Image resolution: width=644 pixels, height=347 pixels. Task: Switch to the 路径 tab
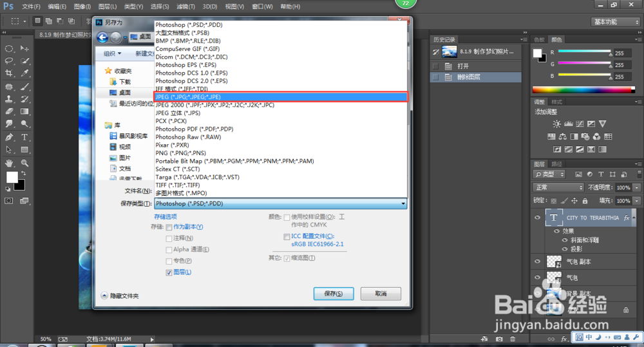coord(557,164)
